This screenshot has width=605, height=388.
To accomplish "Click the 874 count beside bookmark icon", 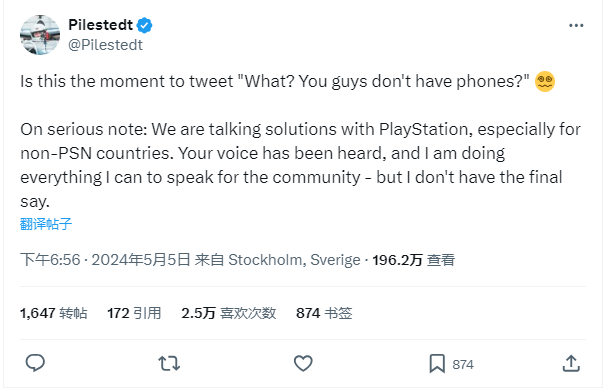I will tap(463, 364).
